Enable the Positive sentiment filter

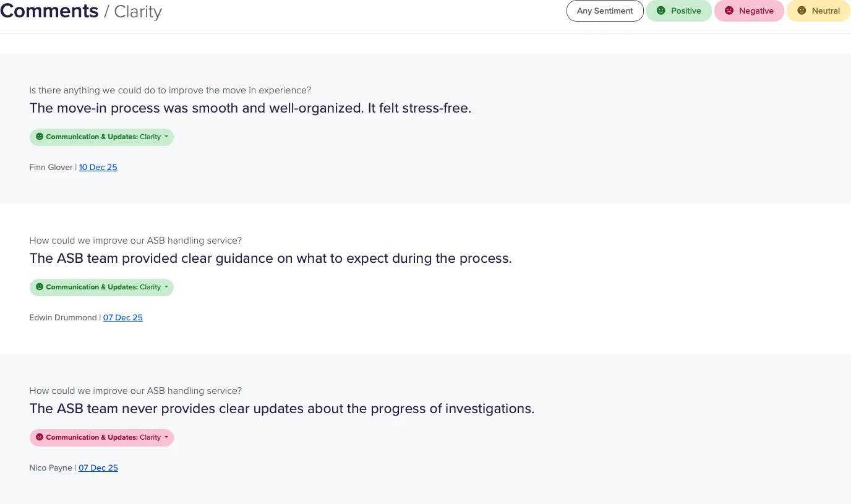point(679,11)
